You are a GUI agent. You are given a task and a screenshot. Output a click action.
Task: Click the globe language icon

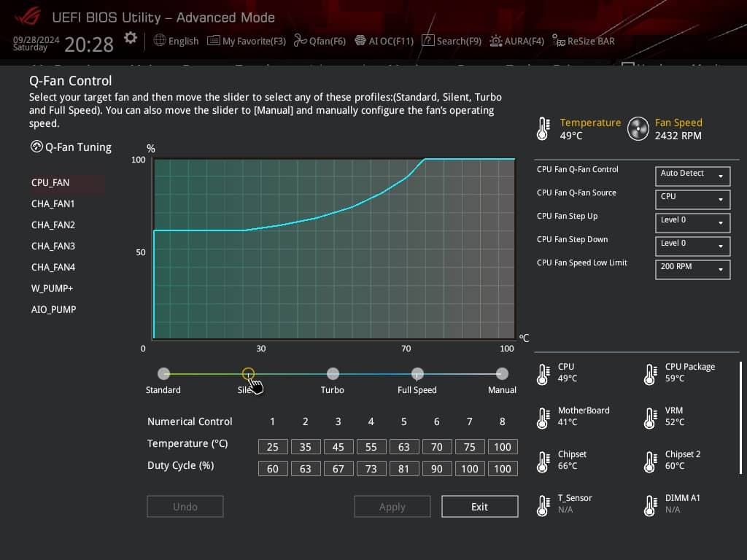[160, 41]
